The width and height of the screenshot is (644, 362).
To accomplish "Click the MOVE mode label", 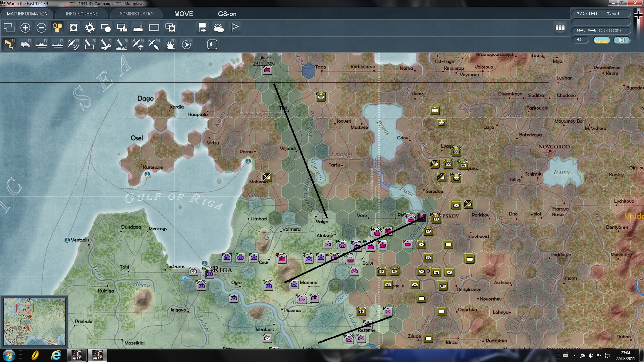I will point(183,14).
